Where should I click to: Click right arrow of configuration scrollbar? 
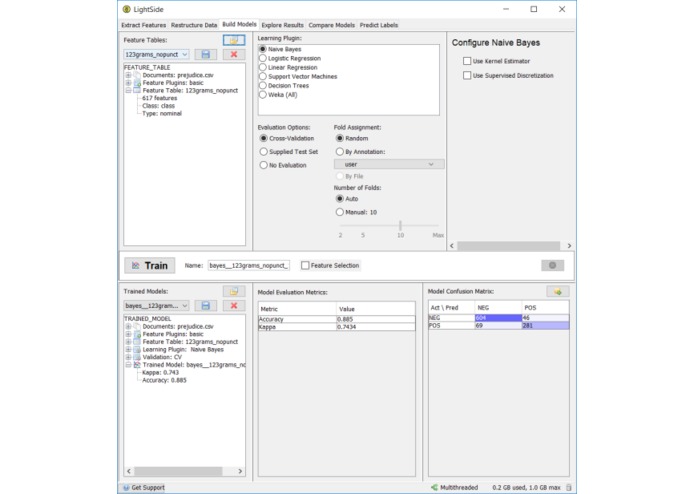pos(569,245)
